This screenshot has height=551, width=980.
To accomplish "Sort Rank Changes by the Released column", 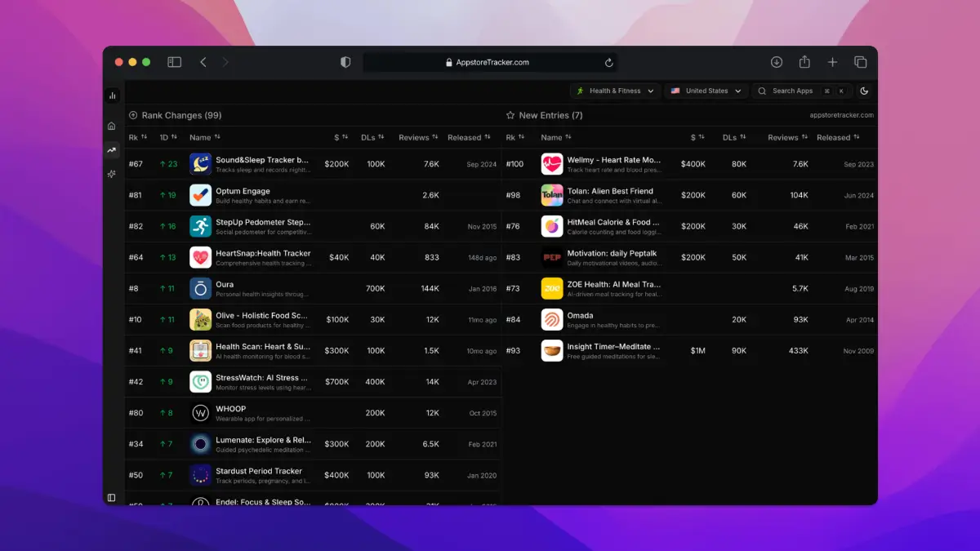I will coord(469,137).
